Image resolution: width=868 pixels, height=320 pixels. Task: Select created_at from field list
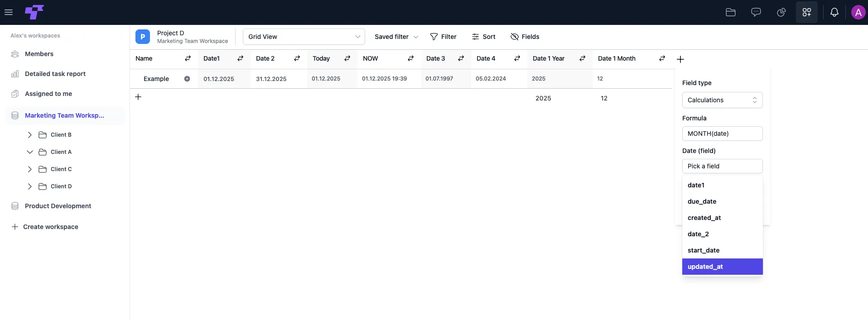coord(722,218)
